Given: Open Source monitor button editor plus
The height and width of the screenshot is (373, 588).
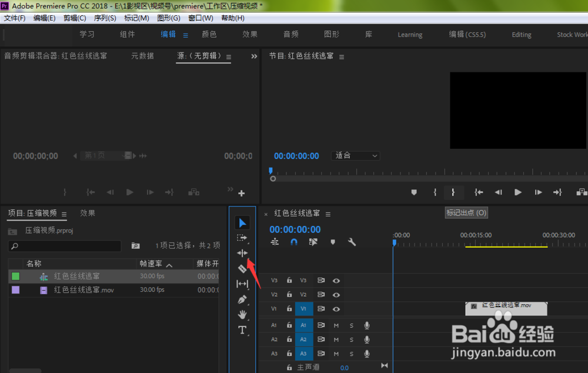Looking at the screenshot, I should click(242, 193).
